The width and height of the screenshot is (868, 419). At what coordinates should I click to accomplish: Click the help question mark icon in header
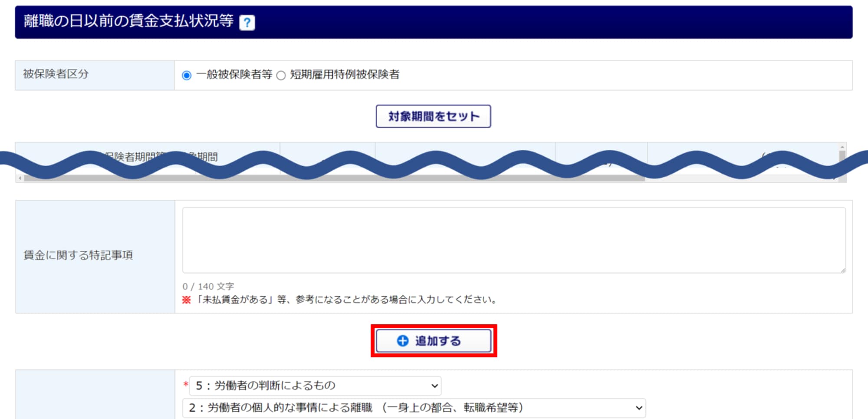[247, 22]
